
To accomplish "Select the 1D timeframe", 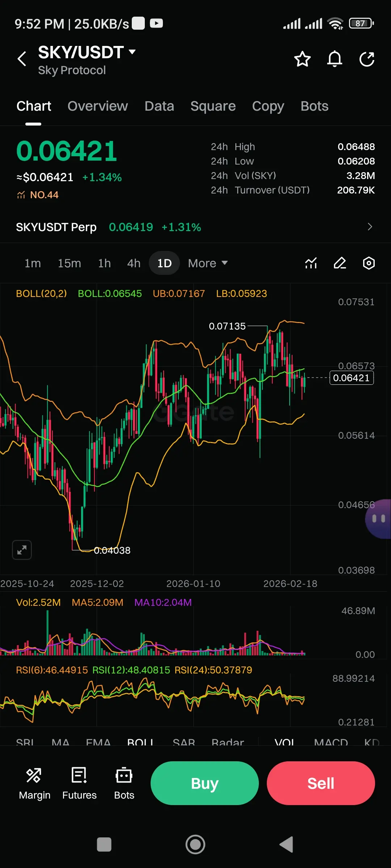I will point(164,263).
